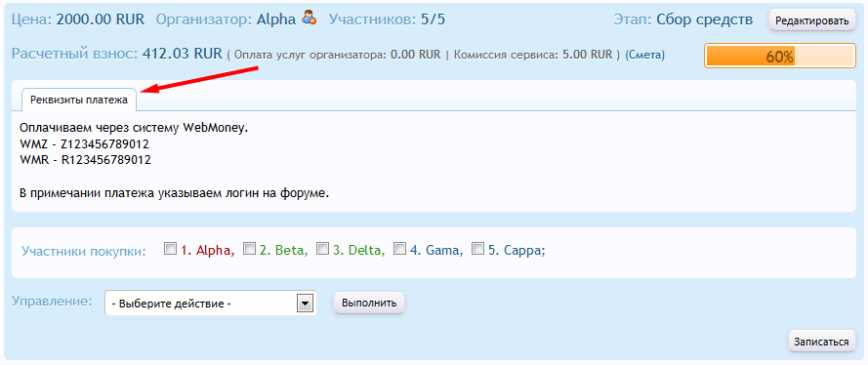Click participant name link Beta

coord(290,250)
